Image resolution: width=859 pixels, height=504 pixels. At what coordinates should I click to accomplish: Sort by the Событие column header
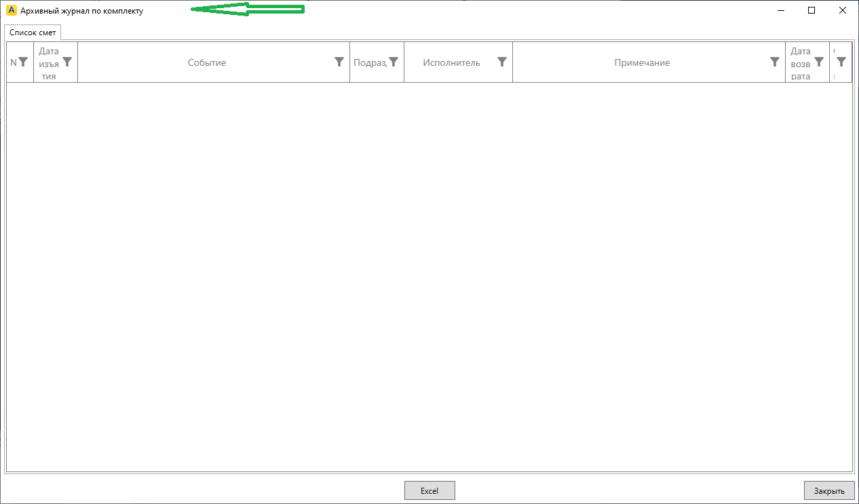pos(207,62)
